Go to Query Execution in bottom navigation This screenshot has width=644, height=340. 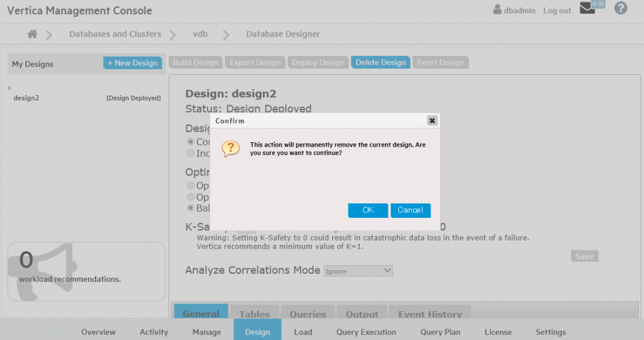tap(366, 332)
